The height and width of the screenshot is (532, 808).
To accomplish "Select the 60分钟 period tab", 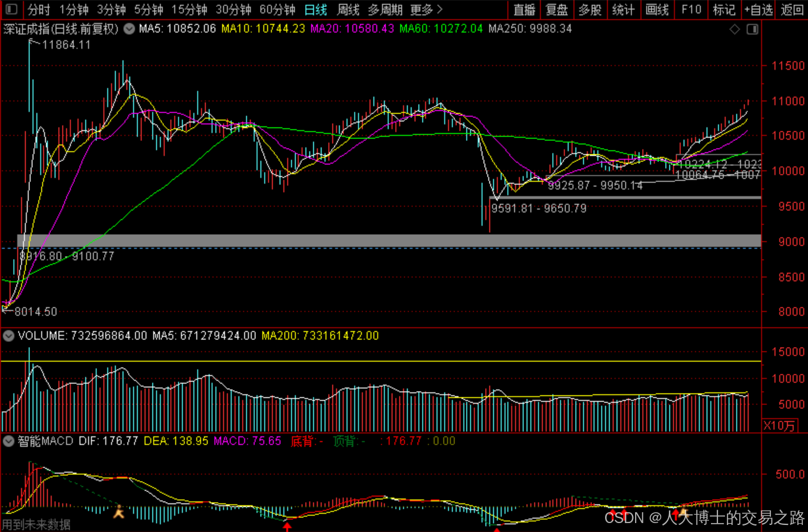I will (278, 10).
